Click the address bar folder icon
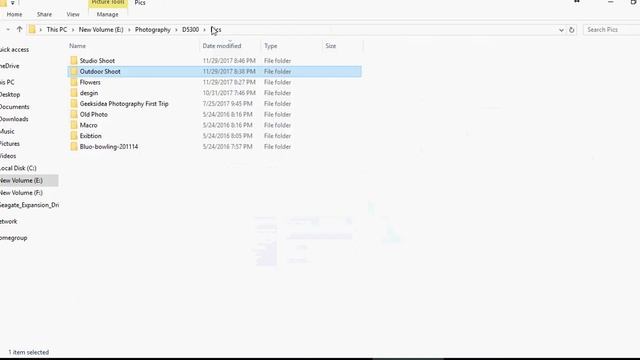640x360 pixels. tap(32, 29)
